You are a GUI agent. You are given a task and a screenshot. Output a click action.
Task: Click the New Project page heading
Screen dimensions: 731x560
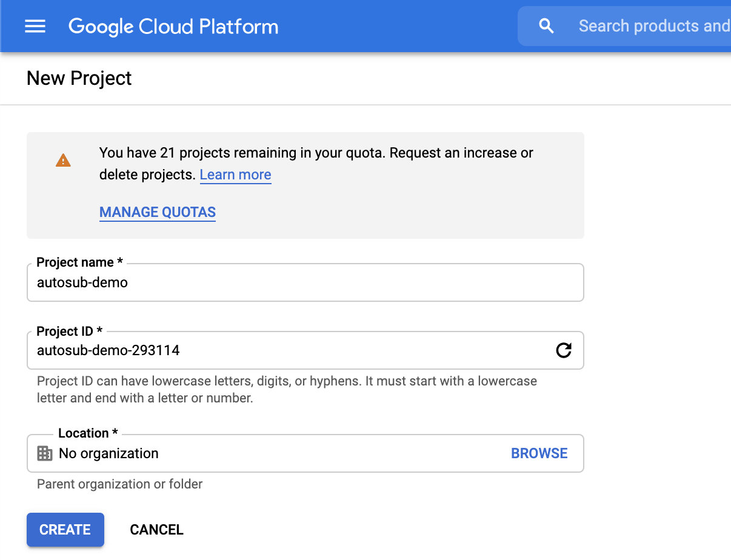[x=79, y=78]
